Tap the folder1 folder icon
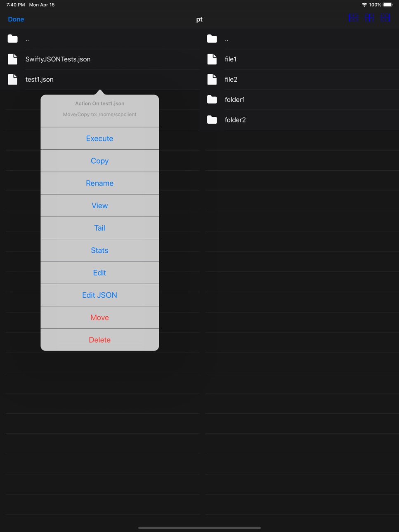 [212, 99]
